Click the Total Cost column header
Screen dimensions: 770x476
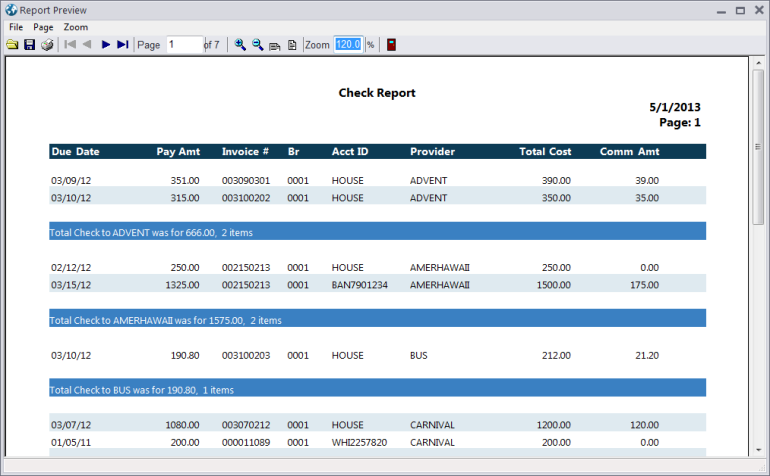(545, 152)
